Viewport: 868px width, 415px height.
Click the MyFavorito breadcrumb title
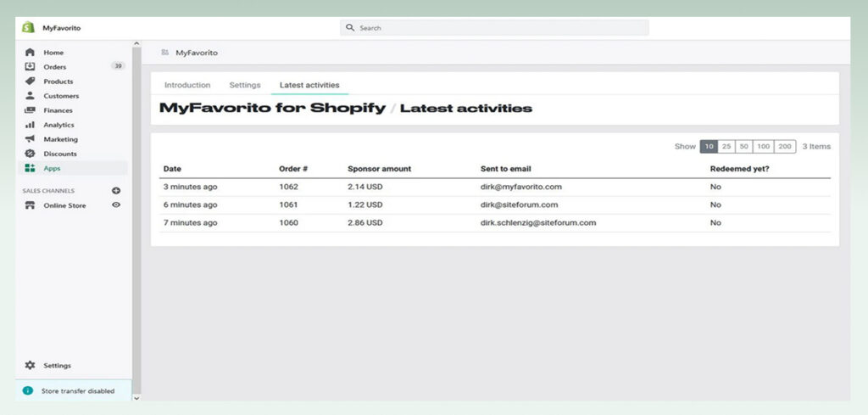tap(197, 53)
